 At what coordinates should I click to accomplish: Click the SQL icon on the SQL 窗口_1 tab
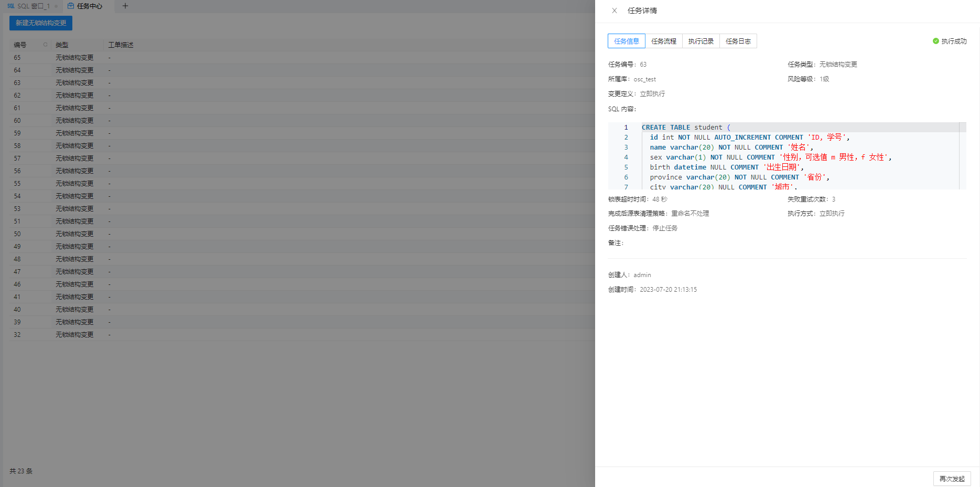coord(11,6)
